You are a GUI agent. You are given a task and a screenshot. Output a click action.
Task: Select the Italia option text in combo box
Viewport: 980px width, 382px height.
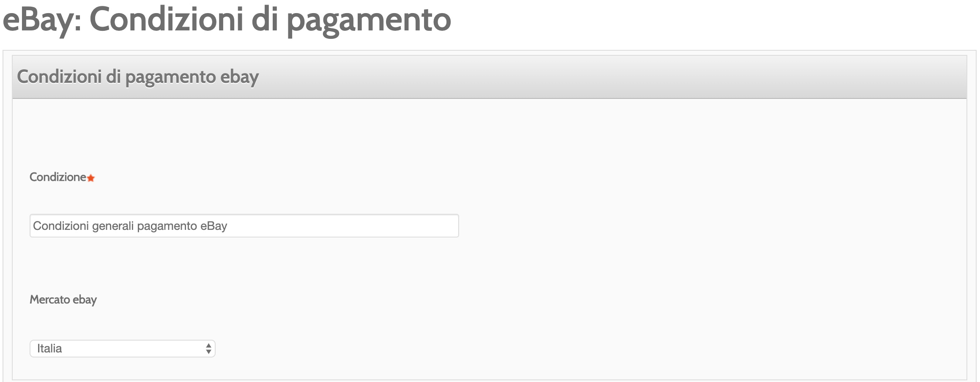pyautogui.click(x=49, y=349)
